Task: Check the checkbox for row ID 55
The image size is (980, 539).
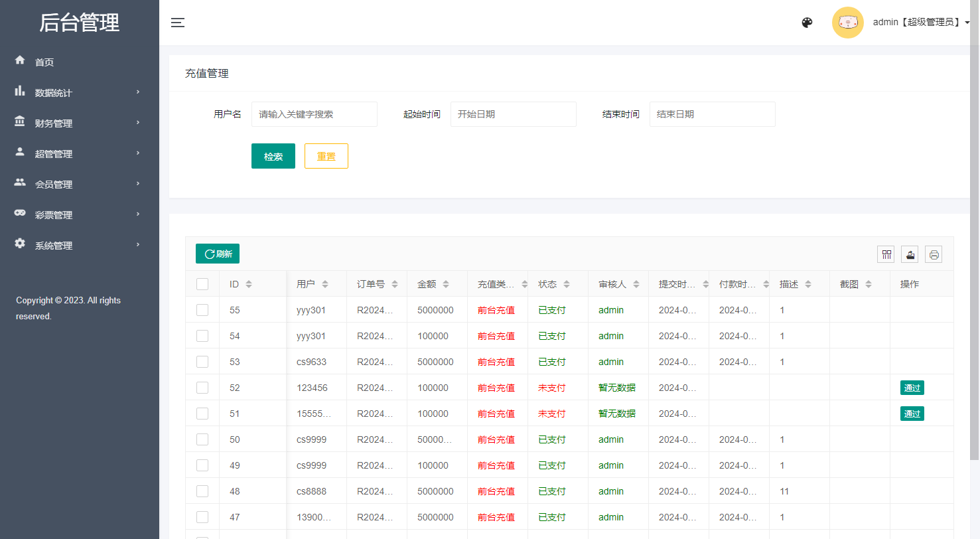Action: pyautogui.click(x=202, y=310)
